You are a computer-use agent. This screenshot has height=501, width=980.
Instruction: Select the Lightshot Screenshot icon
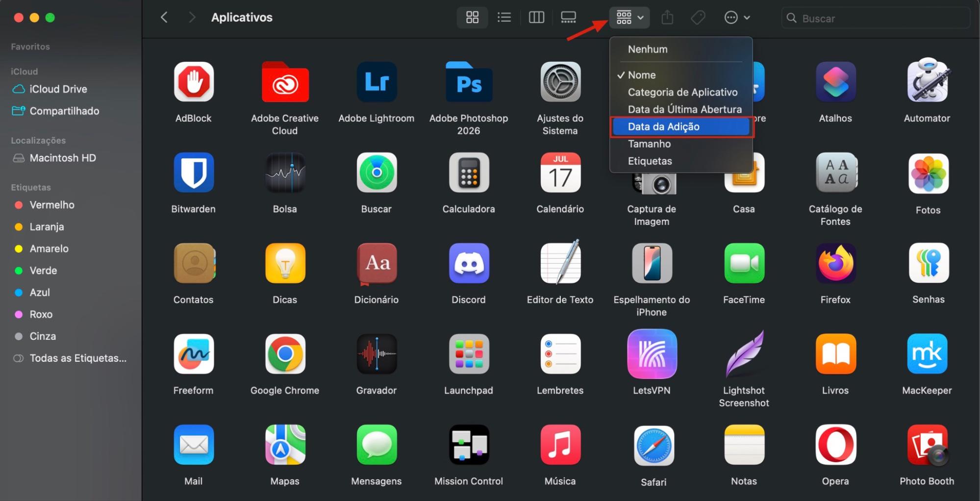(x=744, y=353)
